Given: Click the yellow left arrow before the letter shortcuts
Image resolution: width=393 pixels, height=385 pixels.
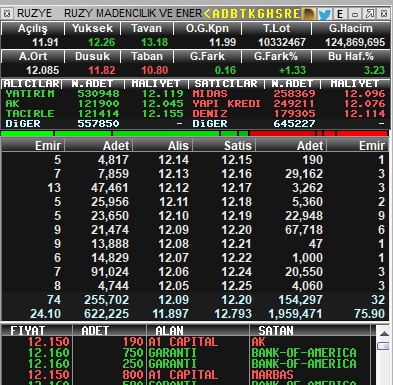Looking at the screenshot, I should [207, 14].
